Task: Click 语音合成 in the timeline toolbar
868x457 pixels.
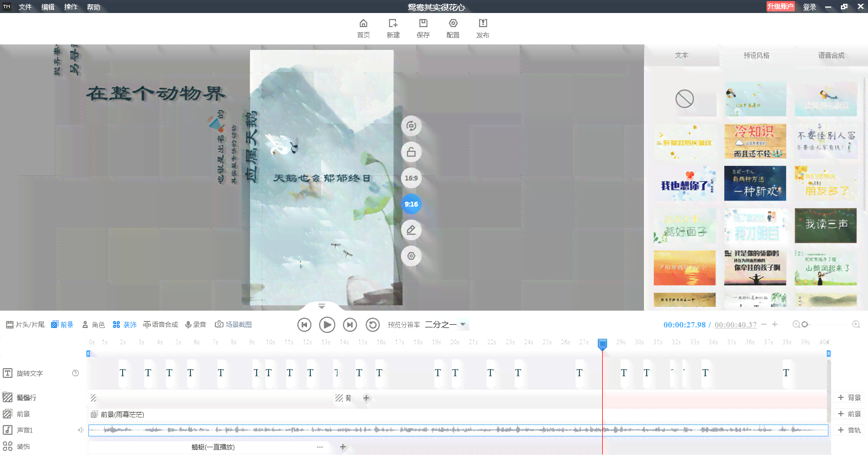Action: [x=161, y=325]
